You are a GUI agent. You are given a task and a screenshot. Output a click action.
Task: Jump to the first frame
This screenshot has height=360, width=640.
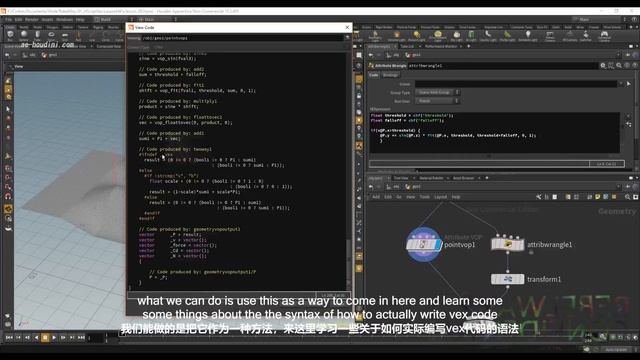[x=9, y=338]
